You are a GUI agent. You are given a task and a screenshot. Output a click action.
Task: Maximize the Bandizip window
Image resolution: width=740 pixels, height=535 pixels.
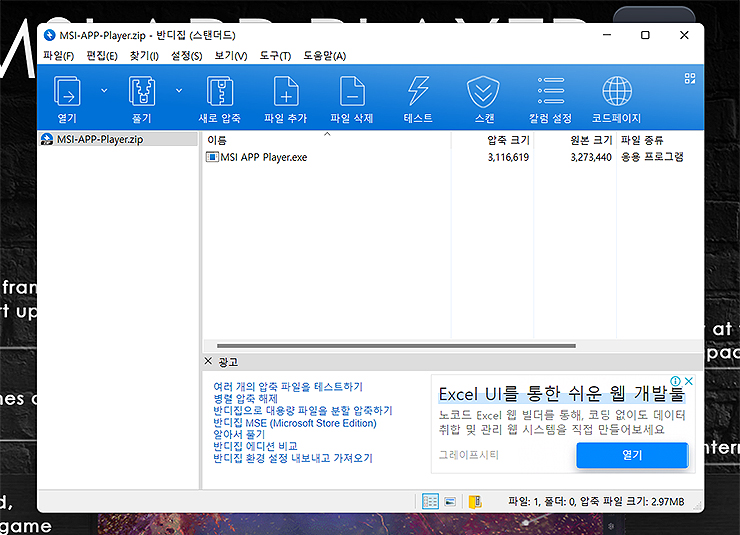(645, 35)
